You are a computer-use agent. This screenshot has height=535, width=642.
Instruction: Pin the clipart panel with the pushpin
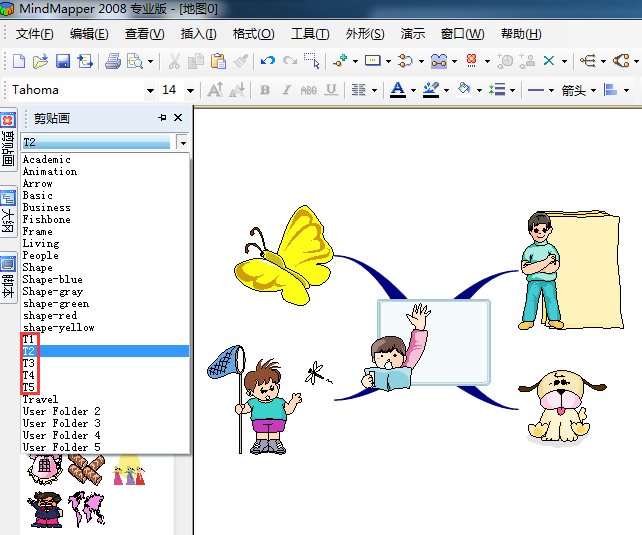click(163, 118)
